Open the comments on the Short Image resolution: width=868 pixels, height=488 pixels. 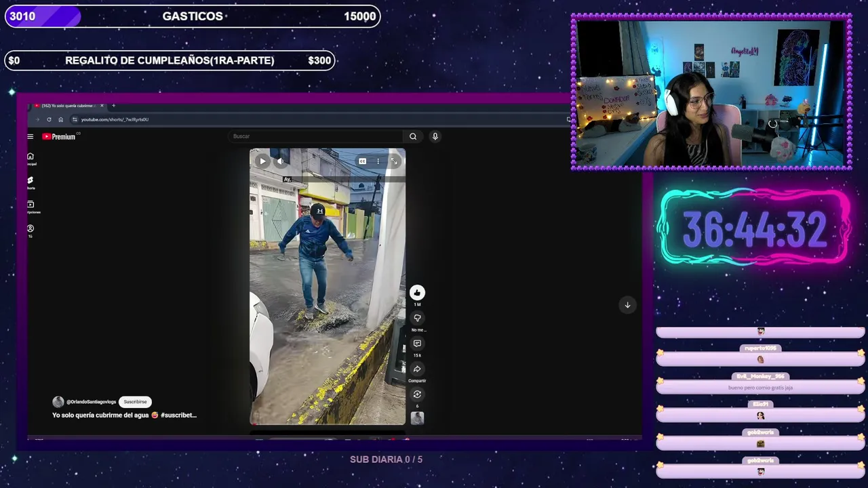tap(417, 344)
